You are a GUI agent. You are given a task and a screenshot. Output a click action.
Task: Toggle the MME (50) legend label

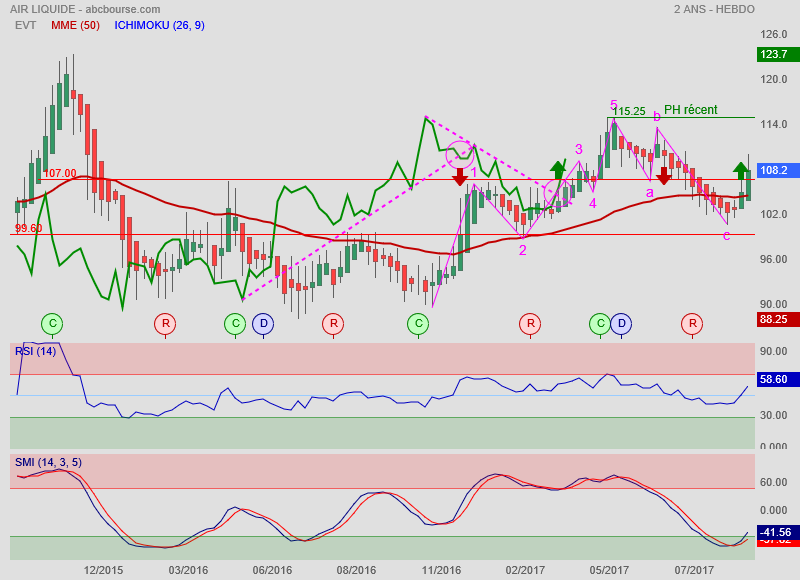click(x=75, y=24)
